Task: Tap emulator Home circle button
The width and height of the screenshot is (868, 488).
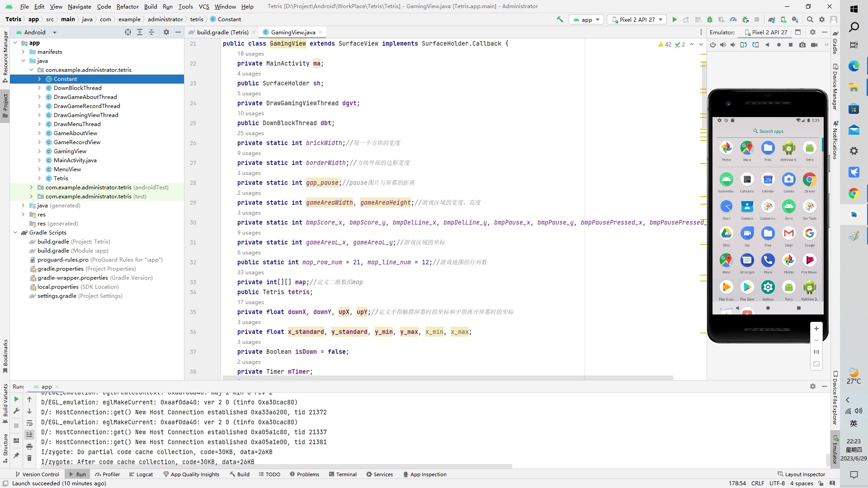Action: [778, 45]
